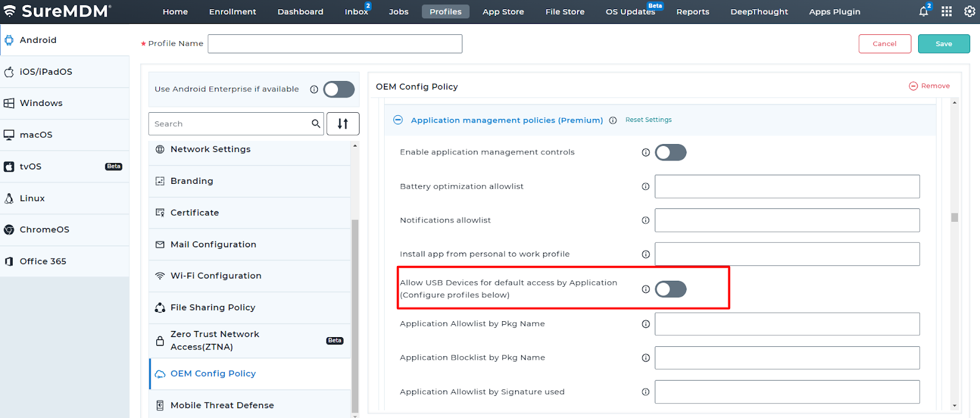Open DeepThought menu
980x418 pixels.
click(x=759, y=12)
